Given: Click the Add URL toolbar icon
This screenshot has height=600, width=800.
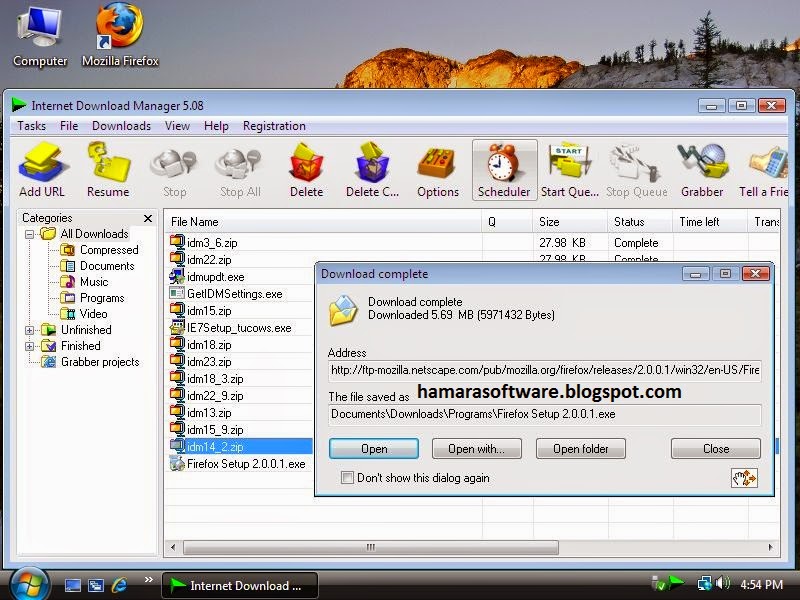Looking at the screenshot, I should coord(42,170).
